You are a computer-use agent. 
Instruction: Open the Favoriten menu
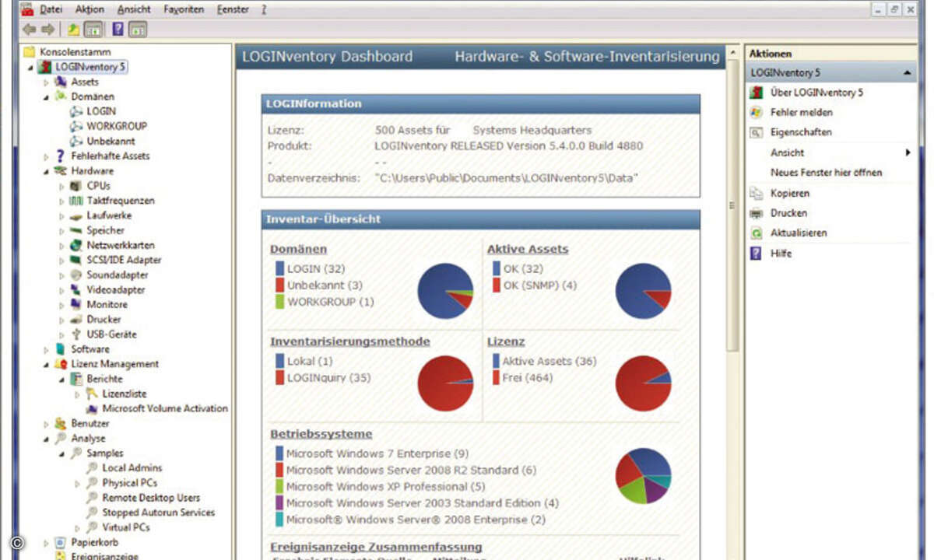pos(184,9)
